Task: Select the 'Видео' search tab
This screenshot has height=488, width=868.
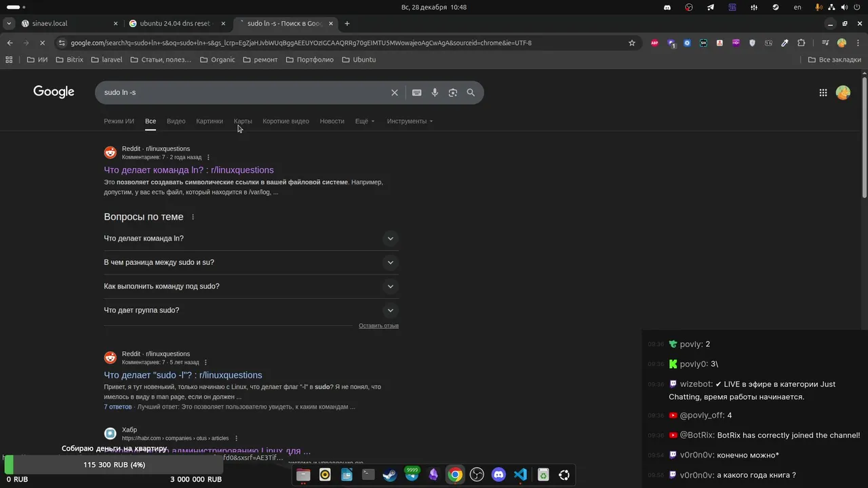Action: pos(176,121)
